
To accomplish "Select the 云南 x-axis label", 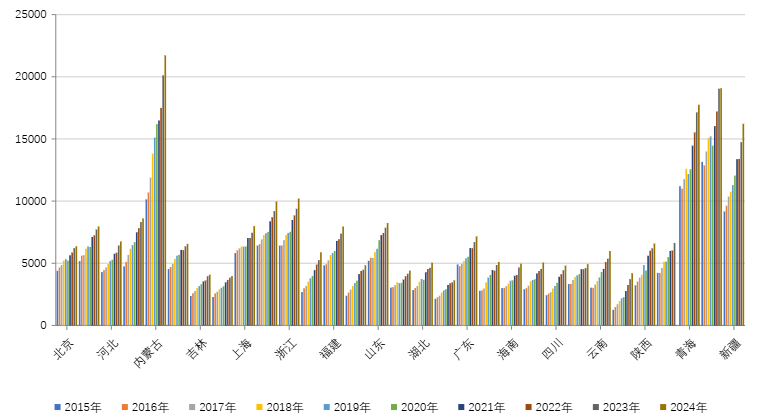I will click(x=596, y=346).
